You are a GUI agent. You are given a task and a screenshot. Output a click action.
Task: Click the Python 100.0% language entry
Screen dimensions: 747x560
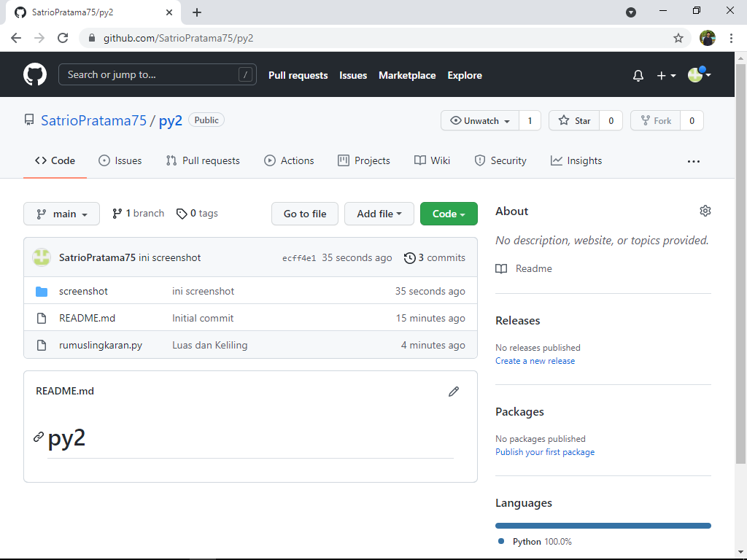click(x=535, y=542)
